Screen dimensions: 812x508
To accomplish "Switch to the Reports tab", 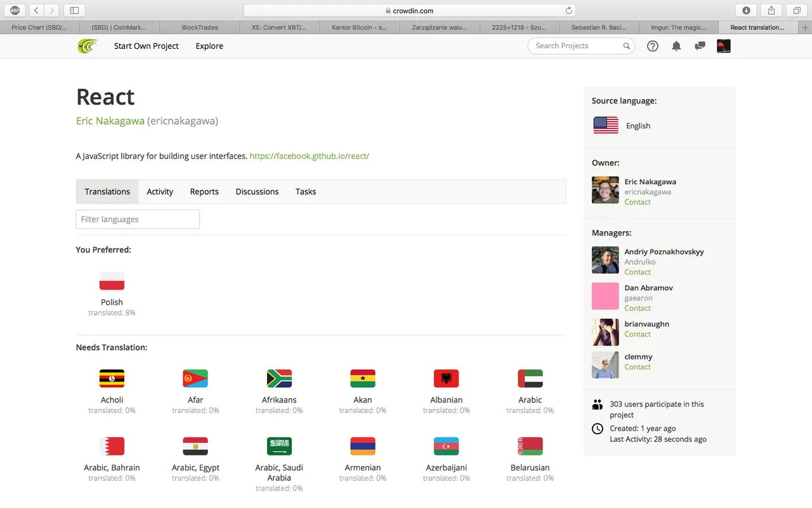I will pyautogui.click(x=204, y=191).
